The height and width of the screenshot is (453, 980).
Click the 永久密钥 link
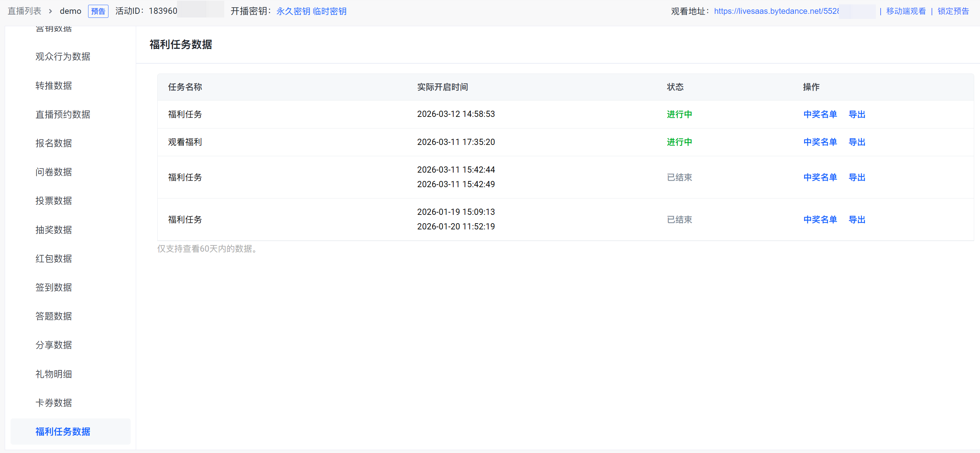[x=293, y=11]
